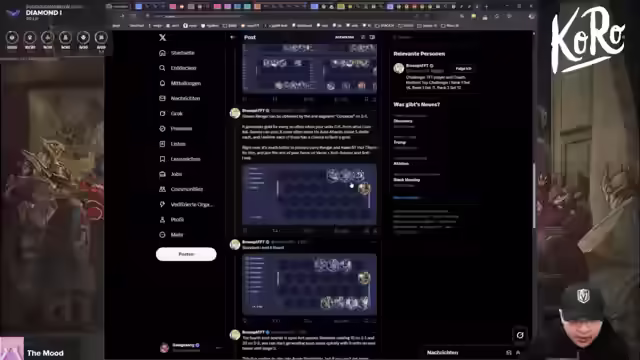The height and width of the screenshot is (360, 640).
Task: Open the account switcher at sidebar bottom
Action: point(190,347)
